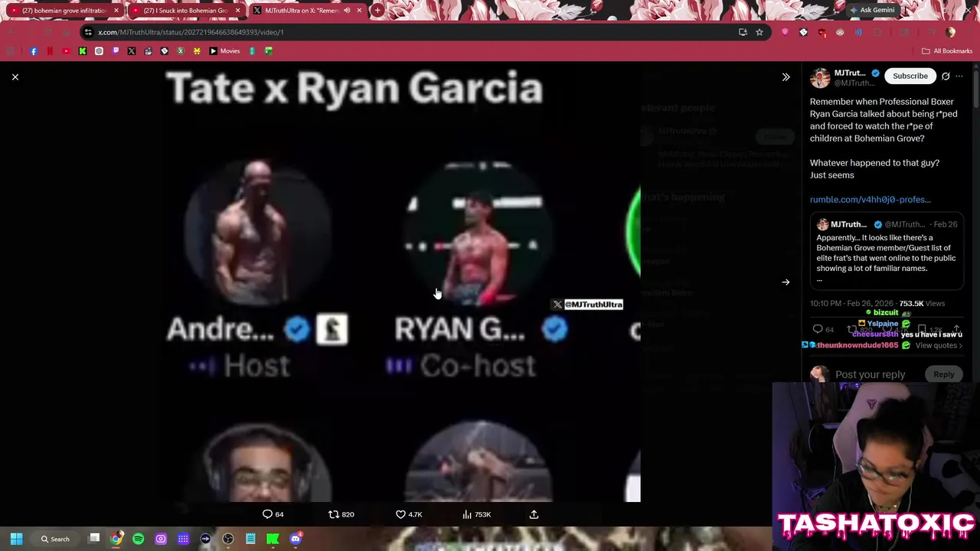Expand the quoted post ellipsis text

(819, 280)
